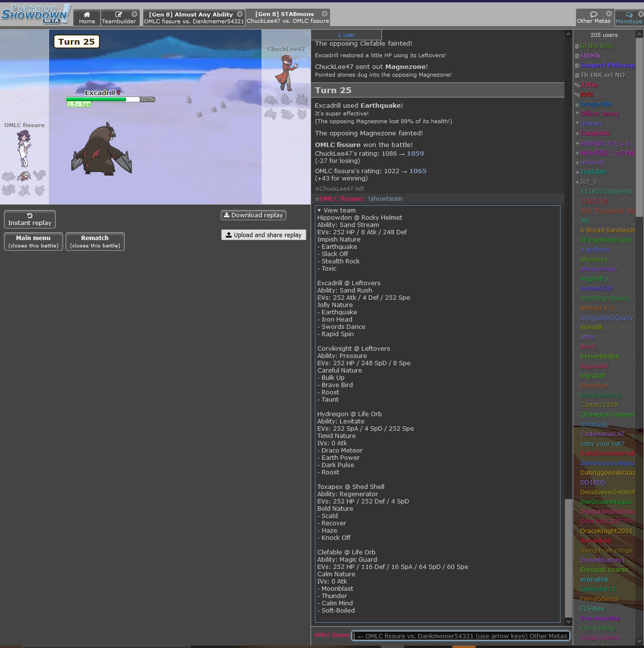This screenshot has height=648, width=644.
Task: Click the battle log scrollbar thumb
Action: pyautogui.click(x=568, y=557)
